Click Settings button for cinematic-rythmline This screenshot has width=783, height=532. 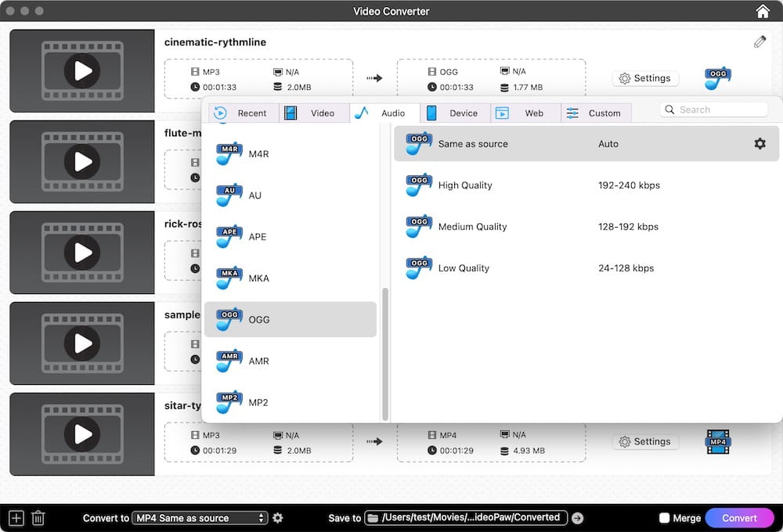tap(645, 78)
